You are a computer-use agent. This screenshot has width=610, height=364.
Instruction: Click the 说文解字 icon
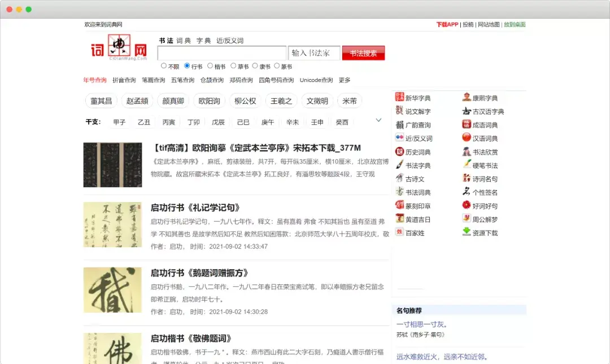pyautogui.click(x=400, y=111)
